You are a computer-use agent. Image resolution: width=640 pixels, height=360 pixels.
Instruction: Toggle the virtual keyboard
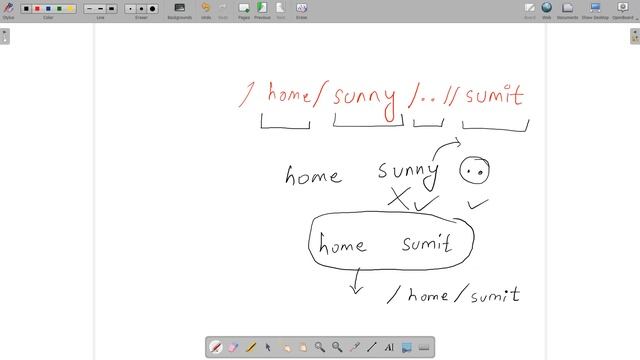pyautogui.click(x=424, y=347)
